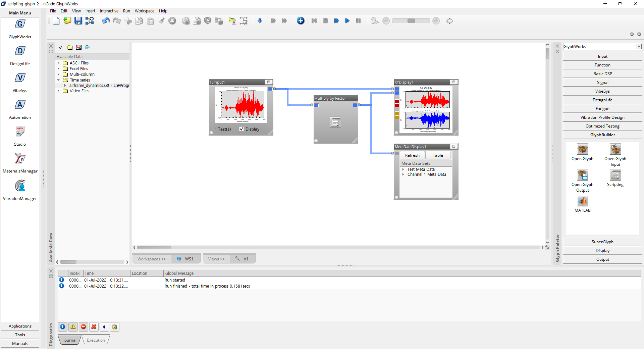644x349 pixels.
Task: Select the Open Glyph palette item
Action: pyautogui.click(x=582, y=149)
